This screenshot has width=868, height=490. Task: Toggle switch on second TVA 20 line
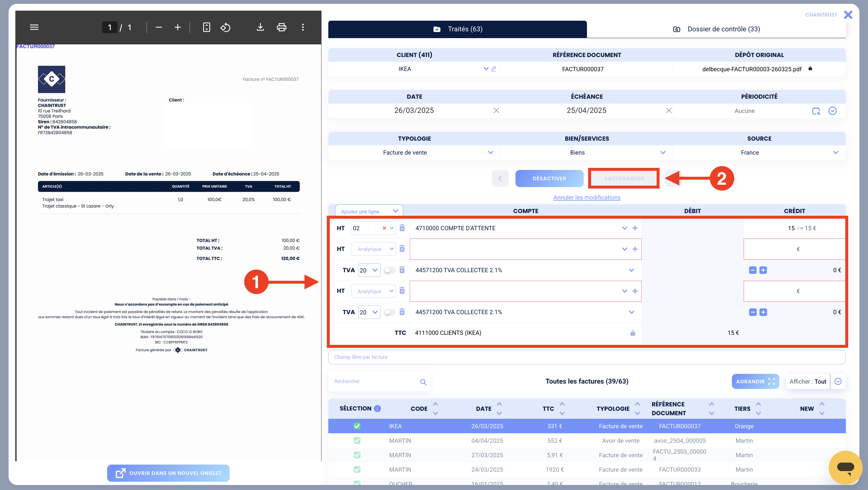[389, 312]
